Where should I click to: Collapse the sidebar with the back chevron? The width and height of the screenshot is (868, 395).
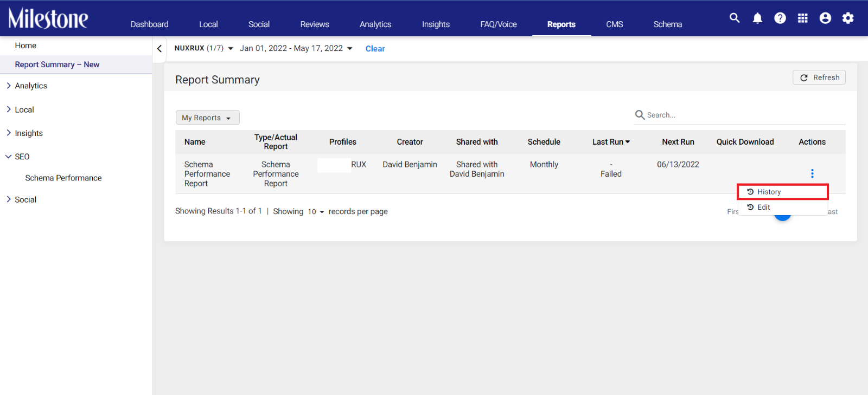pos(159,49)
